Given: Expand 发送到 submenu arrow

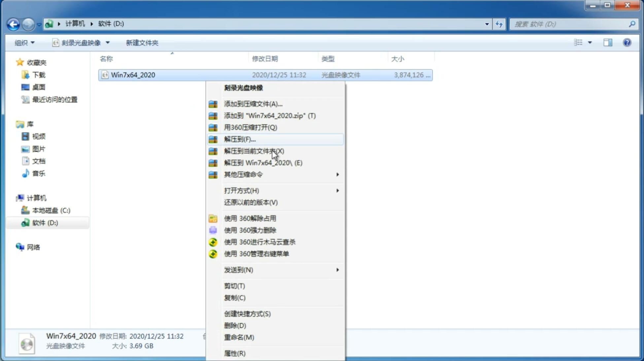Looking at the screenshot, I should [337, 270].
